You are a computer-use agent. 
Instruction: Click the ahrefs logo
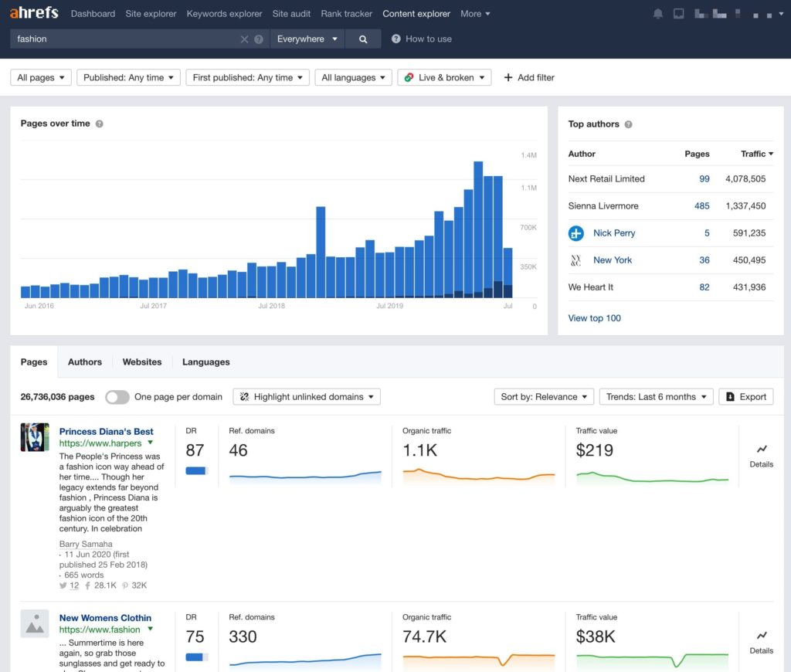(x=34, y=12)
